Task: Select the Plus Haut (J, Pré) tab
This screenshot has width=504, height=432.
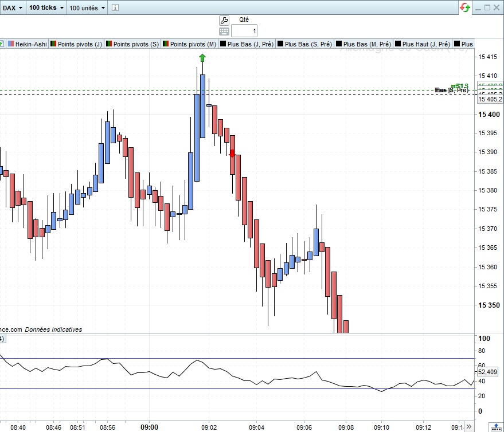Action: click(x=423, y=44)
